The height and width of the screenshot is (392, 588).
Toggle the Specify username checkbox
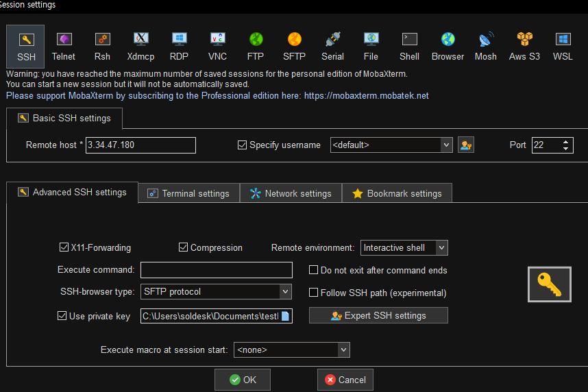pos(242,145)
